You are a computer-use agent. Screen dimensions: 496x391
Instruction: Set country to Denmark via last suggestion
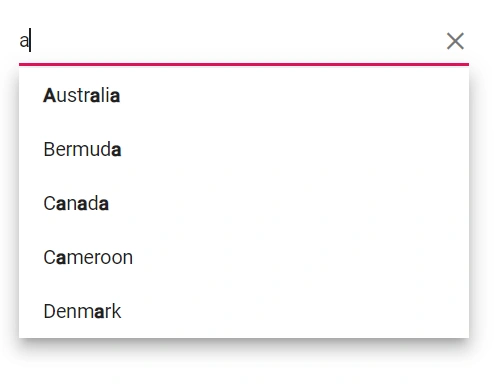(244, 311)
